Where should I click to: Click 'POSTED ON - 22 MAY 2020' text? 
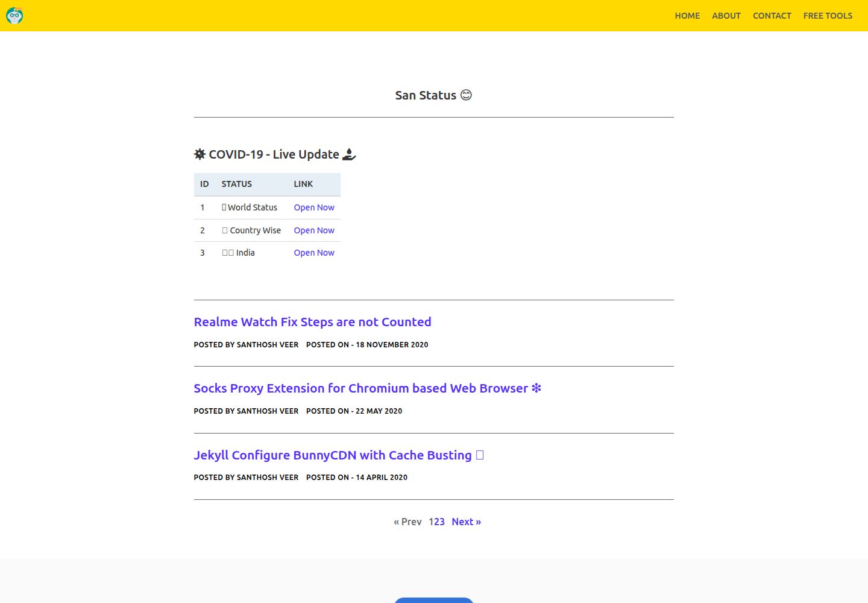click(354, 411)
